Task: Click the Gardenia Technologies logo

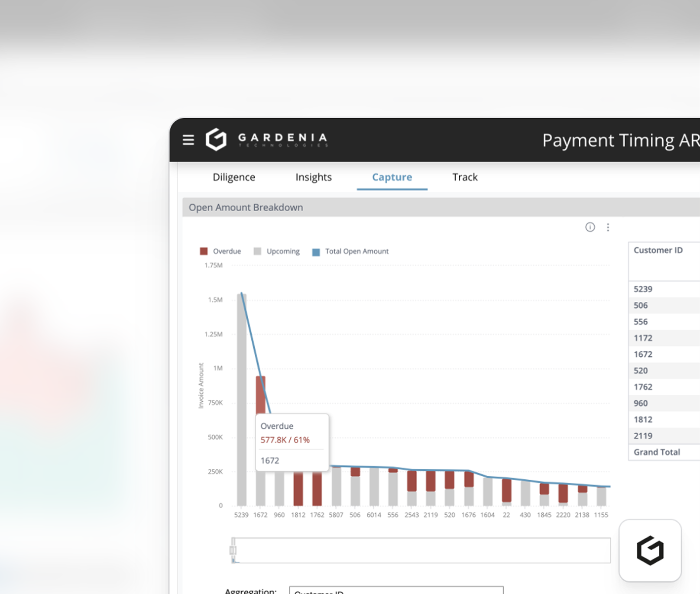Action: (x=266, y=139)
